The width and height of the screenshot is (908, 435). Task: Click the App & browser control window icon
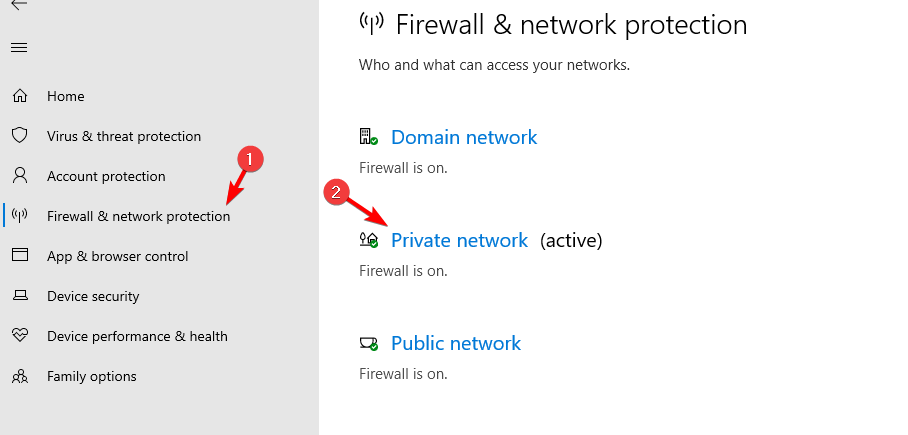[x=20, y=255]
